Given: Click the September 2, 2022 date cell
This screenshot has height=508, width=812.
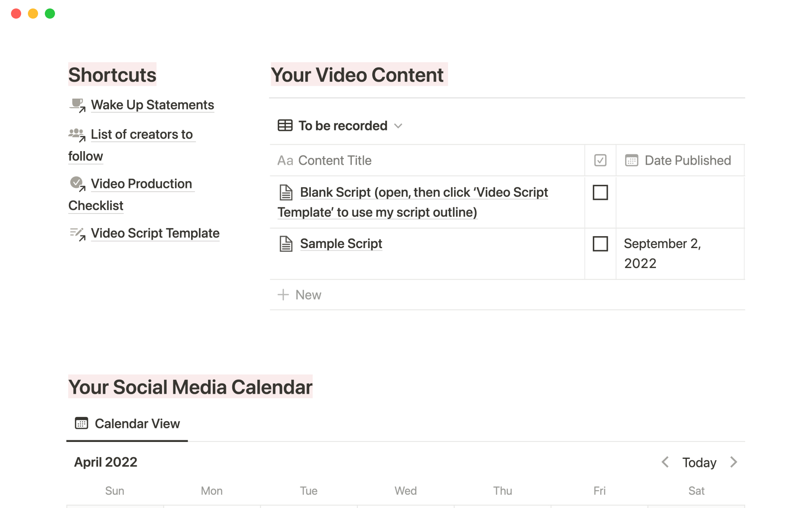Looking at the screenshot, I should [662, 253].
